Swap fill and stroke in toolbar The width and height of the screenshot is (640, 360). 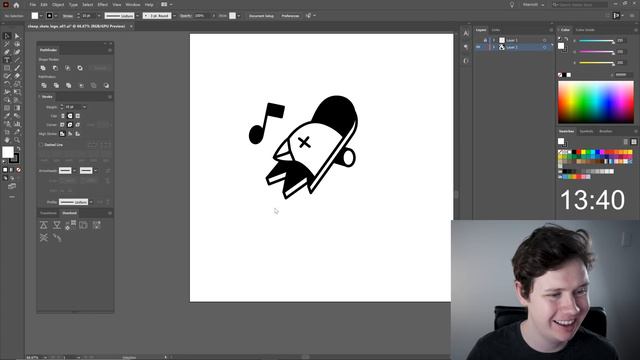(18, 149)
